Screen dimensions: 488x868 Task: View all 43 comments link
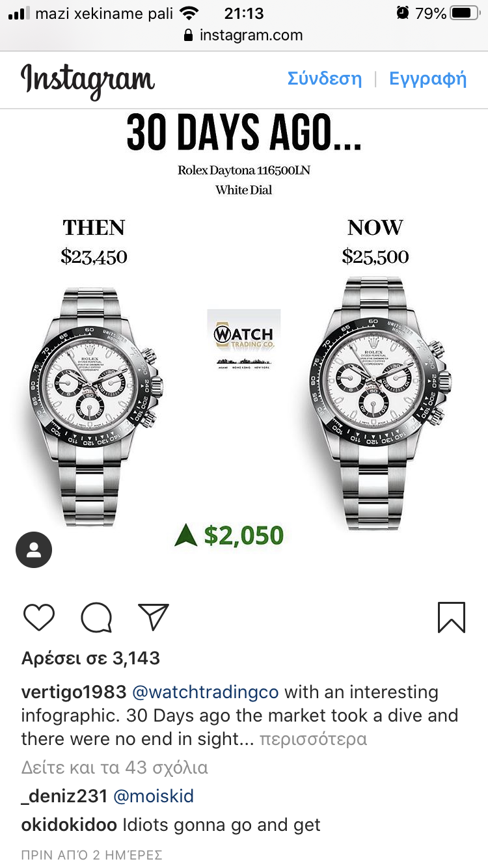115,768
